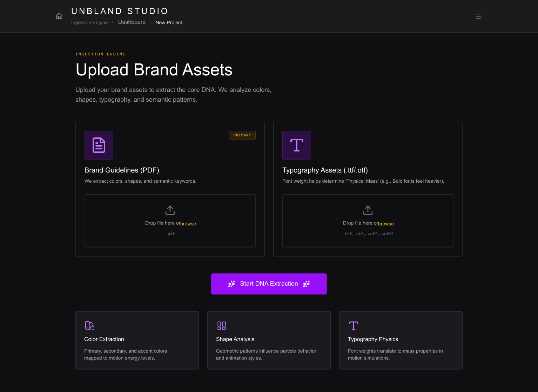Click the left sparkle icon on extraction button
Viewport: 538px width, 392px height.
click(x=231, y=284)
